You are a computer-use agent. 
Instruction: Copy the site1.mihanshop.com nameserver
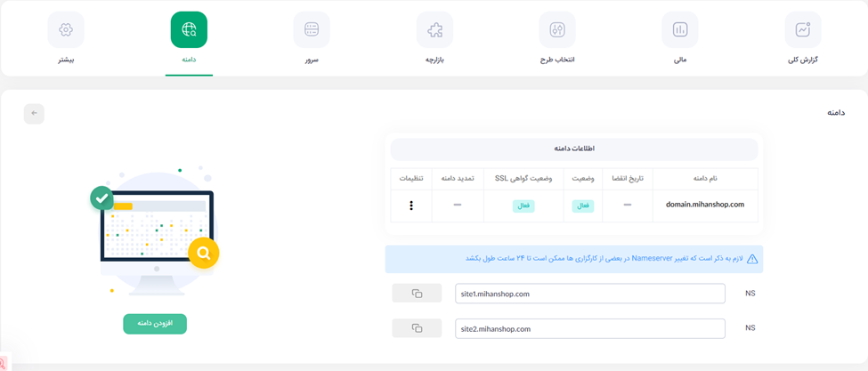(417, 294)
